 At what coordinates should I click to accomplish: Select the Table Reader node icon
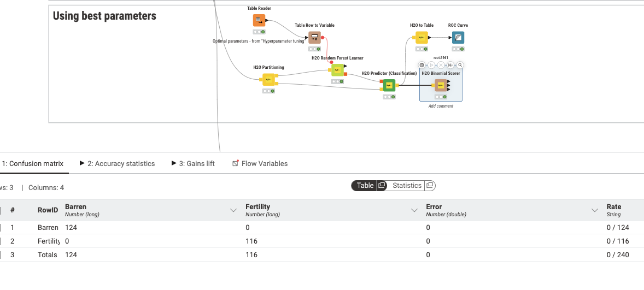[259, 20]
